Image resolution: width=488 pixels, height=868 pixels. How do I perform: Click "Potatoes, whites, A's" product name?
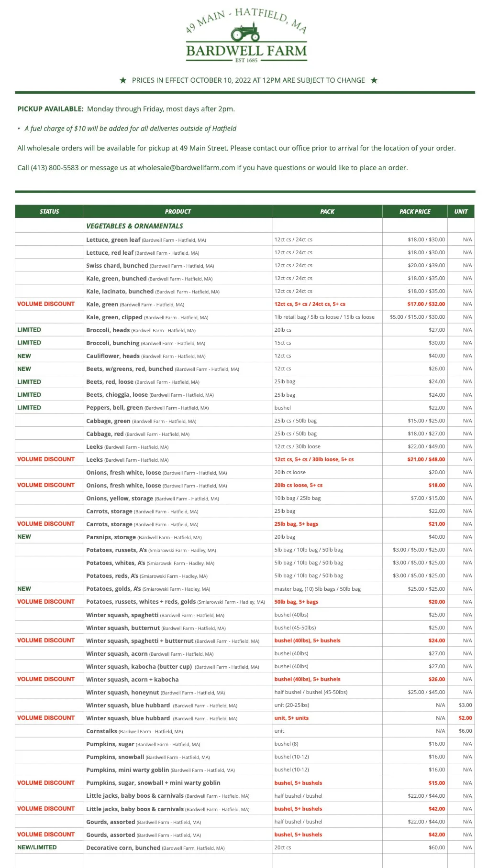coord(115,563)
